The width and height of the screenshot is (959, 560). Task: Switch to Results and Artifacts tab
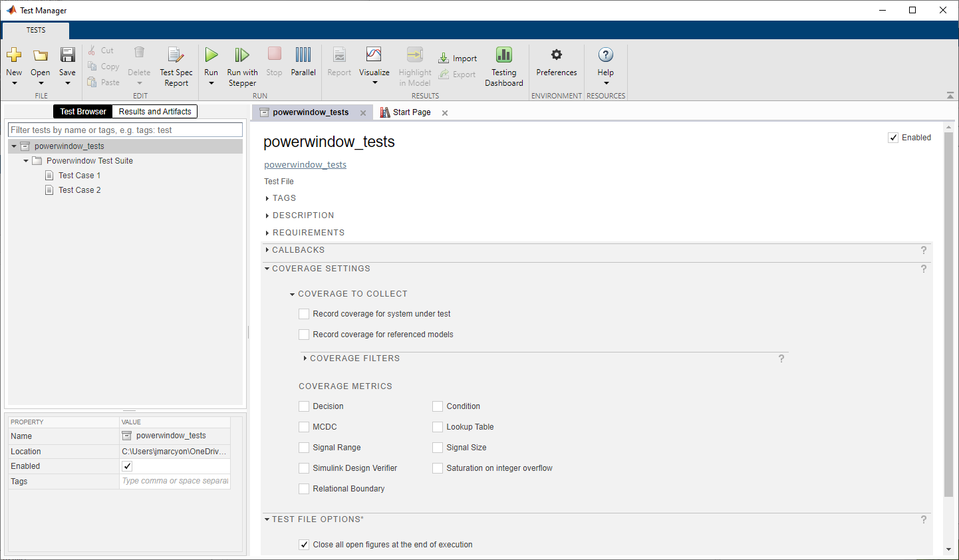click(155, 112)
